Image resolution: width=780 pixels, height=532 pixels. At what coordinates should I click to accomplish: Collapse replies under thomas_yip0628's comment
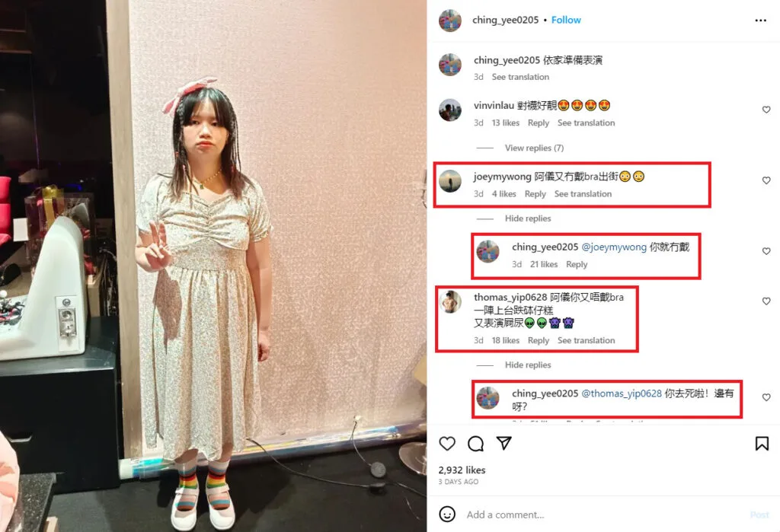click(528, 365)
